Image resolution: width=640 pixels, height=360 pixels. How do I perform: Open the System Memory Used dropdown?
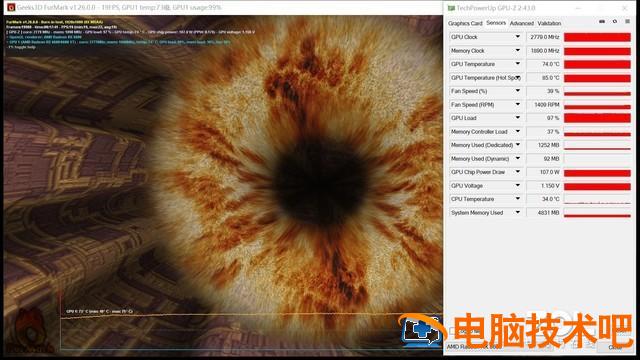[518, 212]
